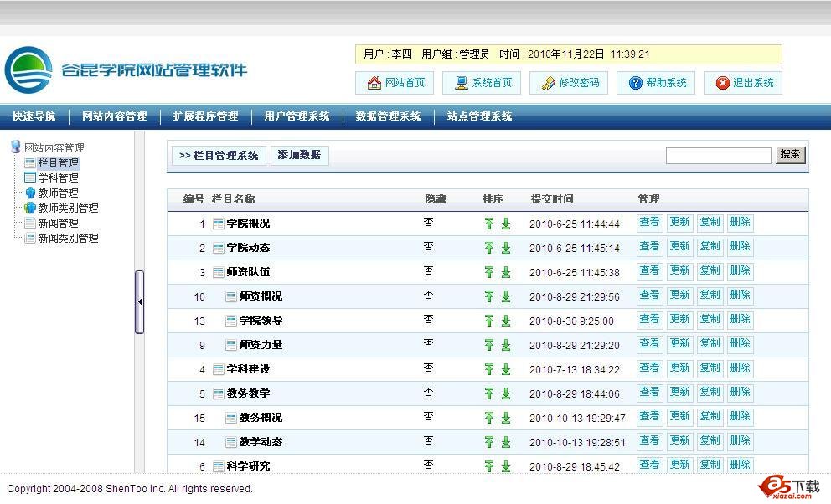The width and height of the screenshot is (831, 504).
Task: Click the 谷昆学院 globe logo
Action: [x=28, y=70]
